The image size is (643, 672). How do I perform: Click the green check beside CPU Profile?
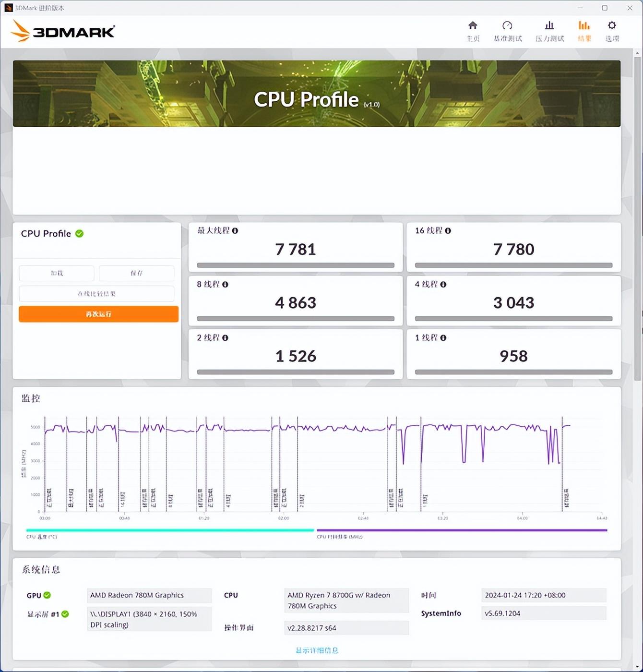click(80, 234)
